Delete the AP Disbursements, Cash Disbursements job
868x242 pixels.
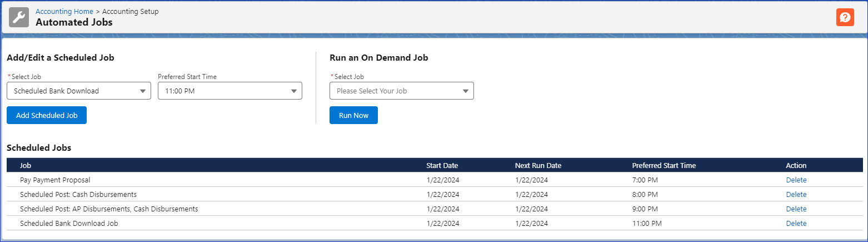(x=796, y=209)
